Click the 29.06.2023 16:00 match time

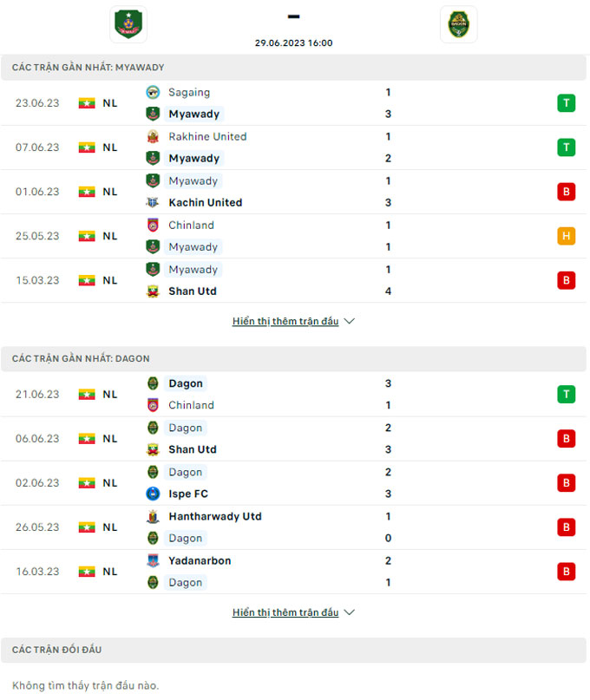[x=293, y=43]
